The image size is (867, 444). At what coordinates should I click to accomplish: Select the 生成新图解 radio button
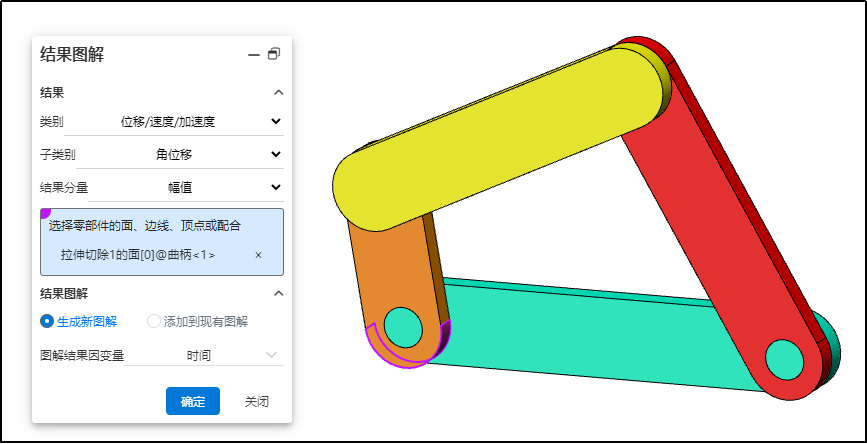[46, 321]
